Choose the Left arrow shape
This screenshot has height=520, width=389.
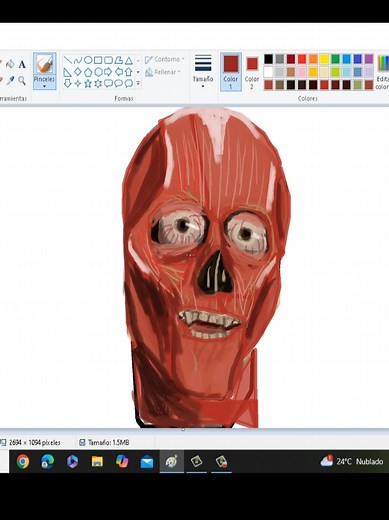pos(119,72)
